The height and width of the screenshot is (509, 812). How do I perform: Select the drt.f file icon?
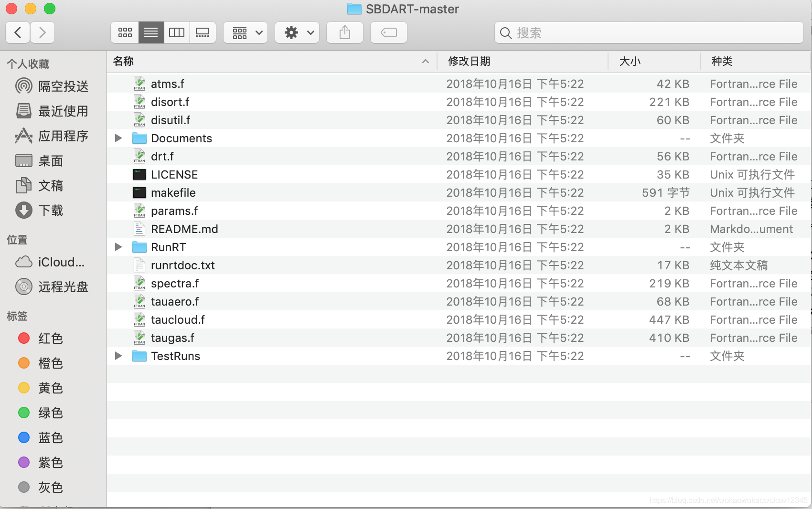click(x=139, y=156)
